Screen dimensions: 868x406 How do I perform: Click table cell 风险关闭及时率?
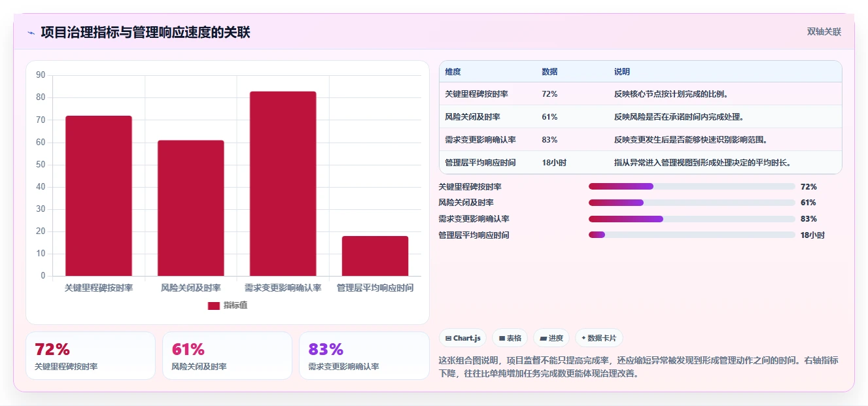pos(472,117)
